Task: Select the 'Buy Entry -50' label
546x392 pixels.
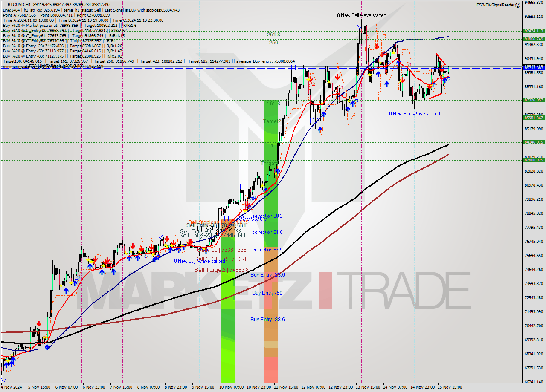Action: coord(267,293)
